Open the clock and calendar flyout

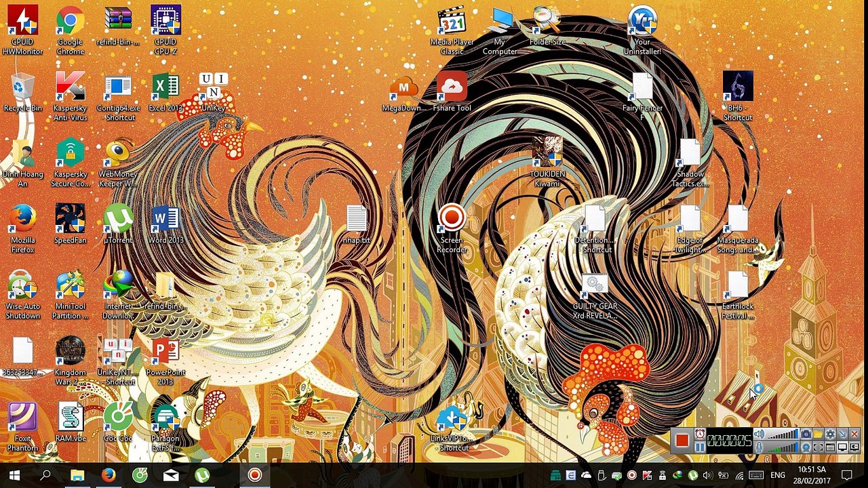click(812, 475)
